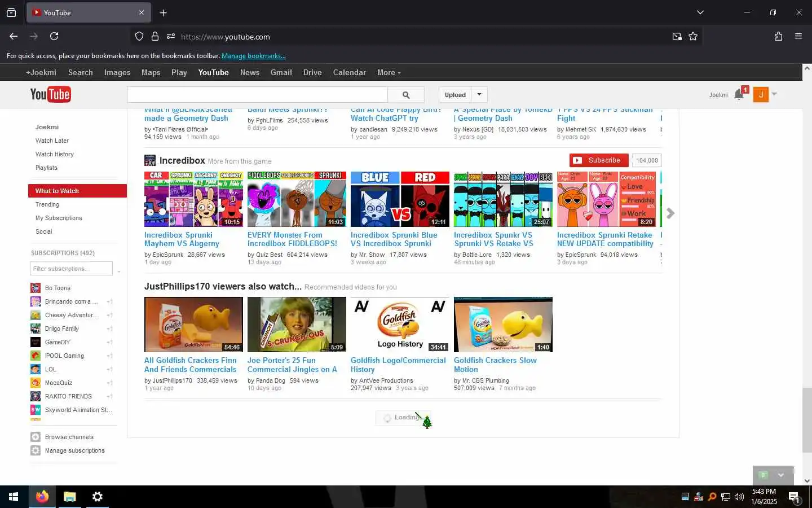Open Firefox from the taskbar
The height and width of the screenshot is (508, 812).
click(42, 497)
